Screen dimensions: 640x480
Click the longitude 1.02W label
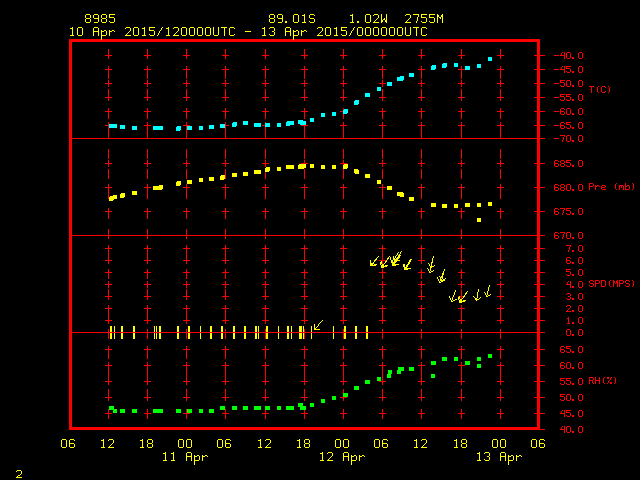click(368, 19)
